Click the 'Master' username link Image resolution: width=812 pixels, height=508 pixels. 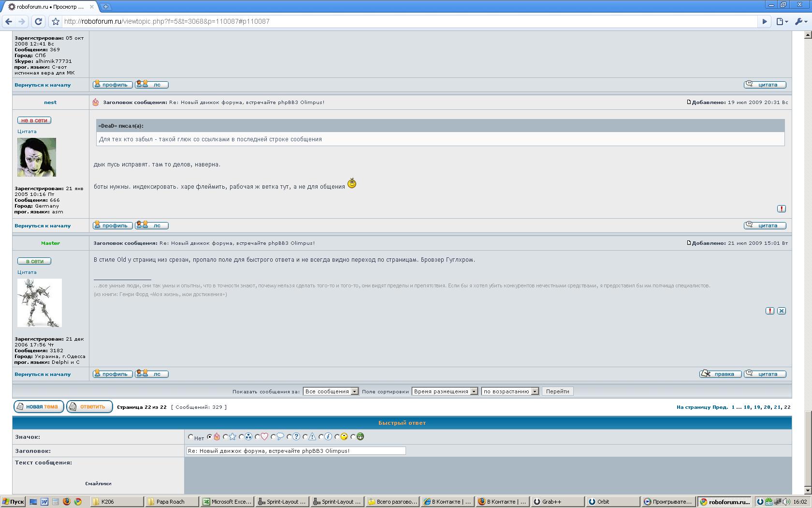tap(50, 243)
